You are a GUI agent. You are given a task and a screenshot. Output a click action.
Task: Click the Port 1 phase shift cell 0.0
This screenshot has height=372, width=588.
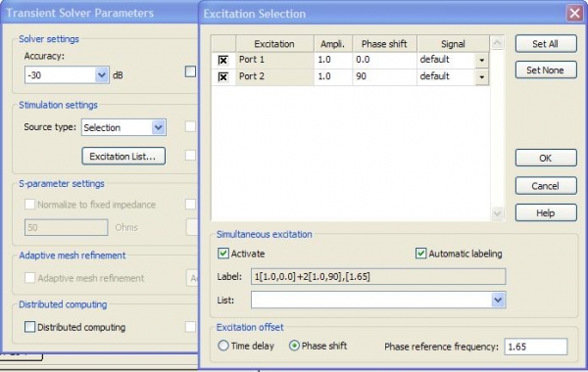pos(384,60)
